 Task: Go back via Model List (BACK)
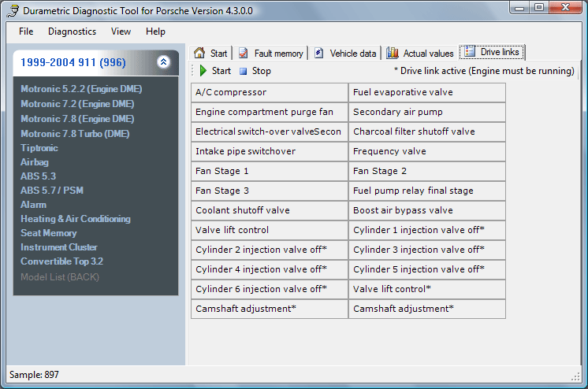(60, 277)
